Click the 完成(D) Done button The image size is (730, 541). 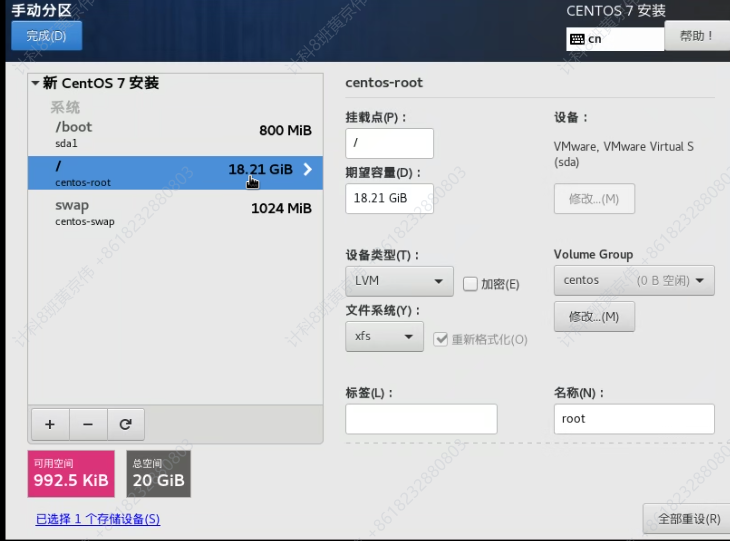click(x=47, y=36)
